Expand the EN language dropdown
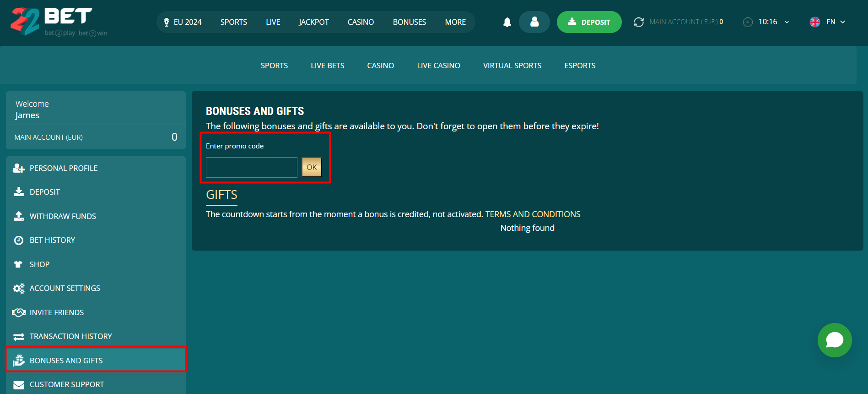Screen dimensions: 868x394 (x=828, y=22)
